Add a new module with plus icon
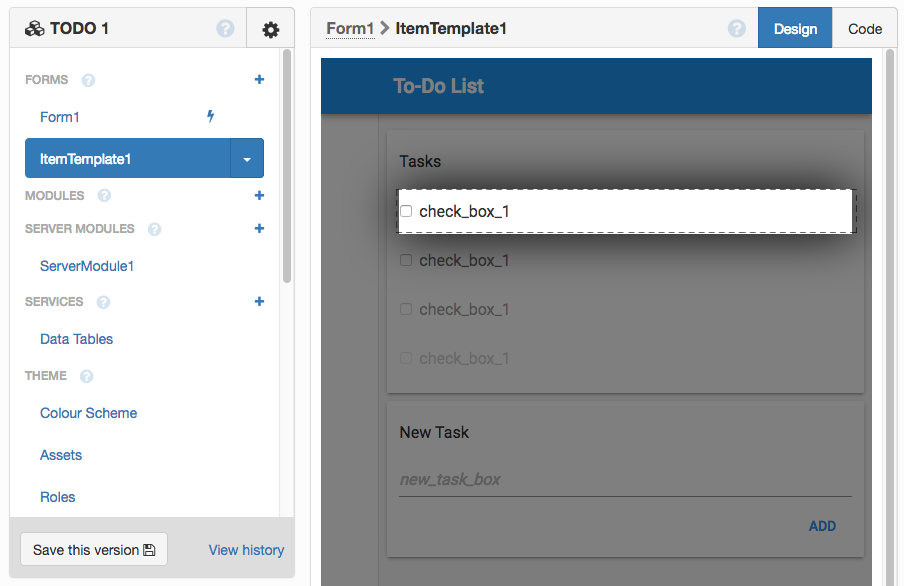The image size is (904, 586). click(259, 196)
